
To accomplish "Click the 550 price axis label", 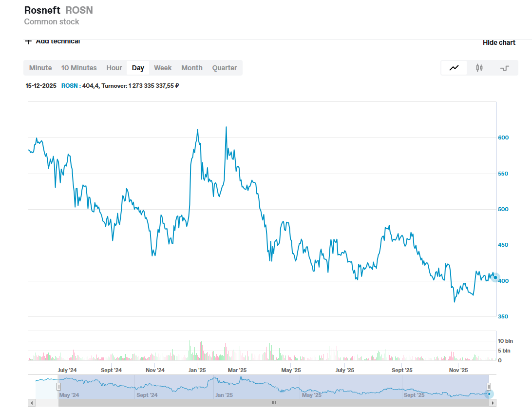I will [x=503, y=174].
